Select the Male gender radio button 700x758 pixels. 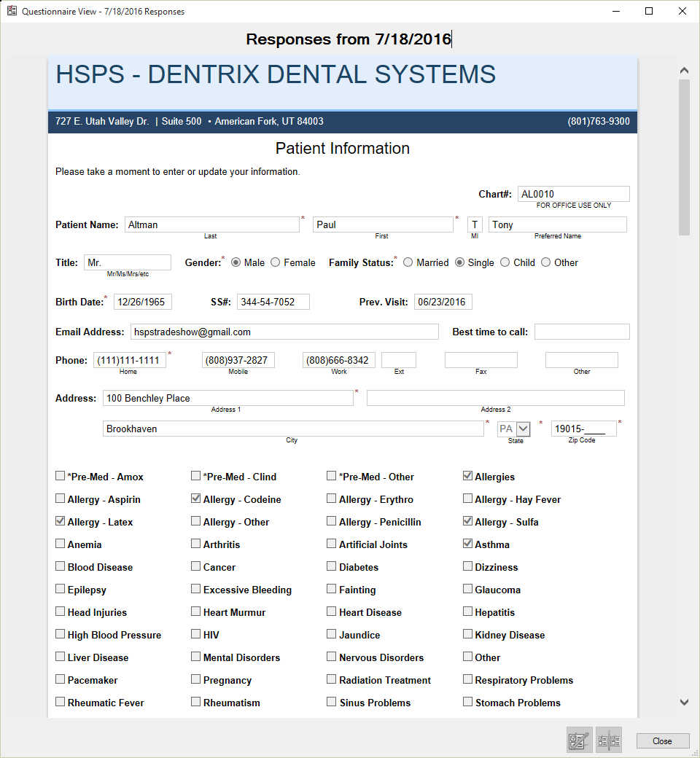[236, 262]
